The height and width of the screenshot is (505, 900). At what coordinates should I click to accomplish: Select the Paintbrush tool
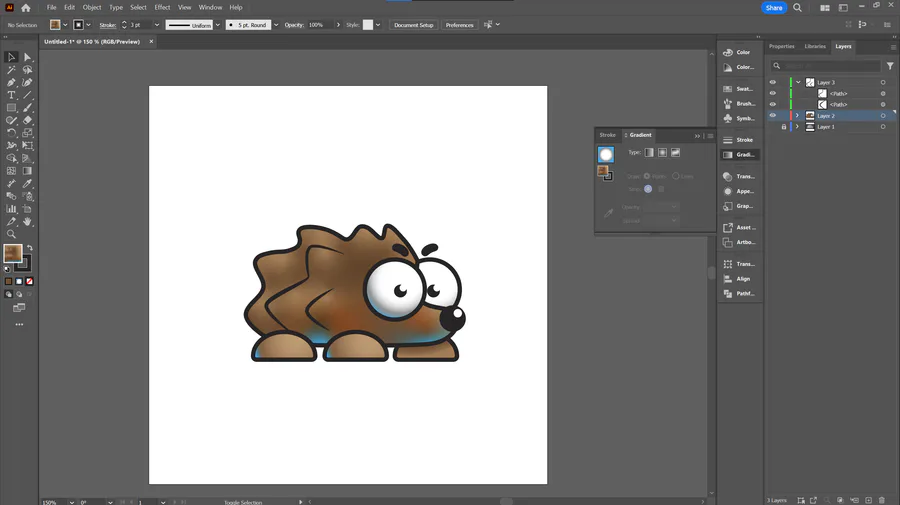[x=27, y=108]
